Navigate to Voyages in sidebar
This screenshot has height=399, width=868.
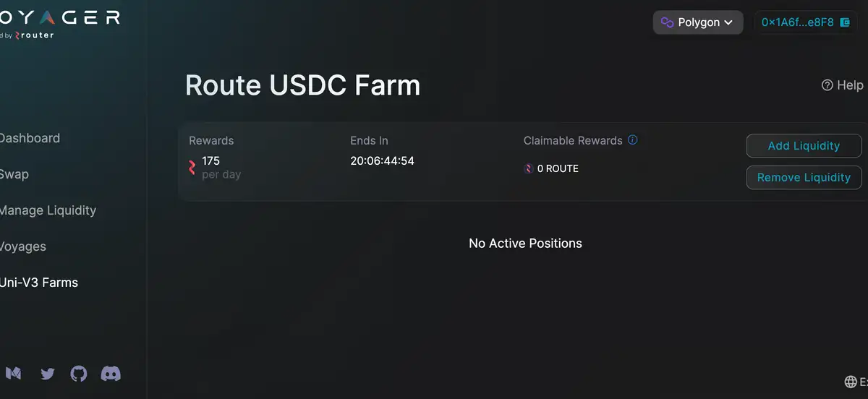(23, 246)
